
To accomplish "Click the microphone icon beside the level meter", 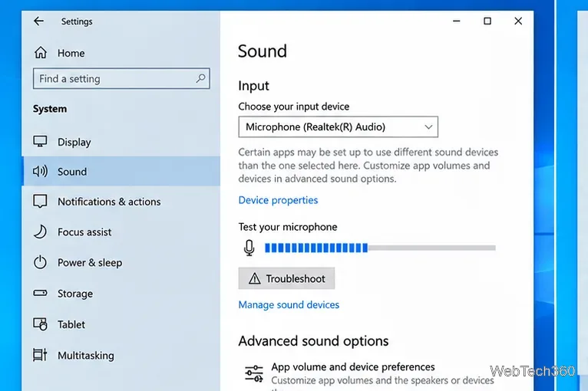I will point(249,248).
